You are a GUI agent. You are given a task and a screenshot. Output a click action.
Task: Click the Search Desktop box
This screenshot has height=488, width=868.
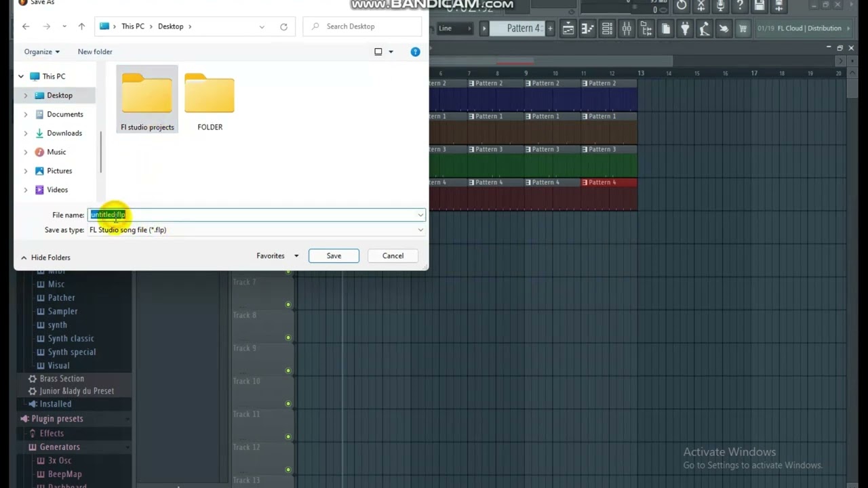(x=362, y=26)
